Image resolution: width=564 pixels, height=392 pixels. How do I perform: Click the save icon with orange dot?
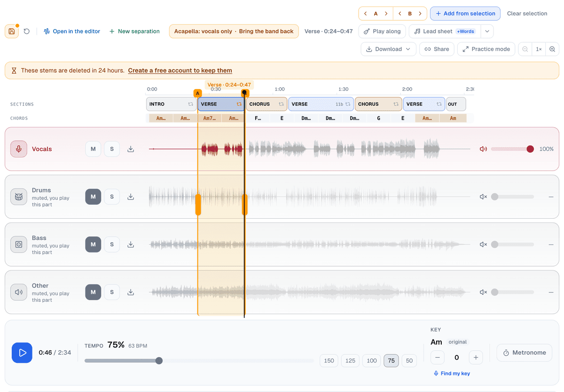tap(12, 31)
